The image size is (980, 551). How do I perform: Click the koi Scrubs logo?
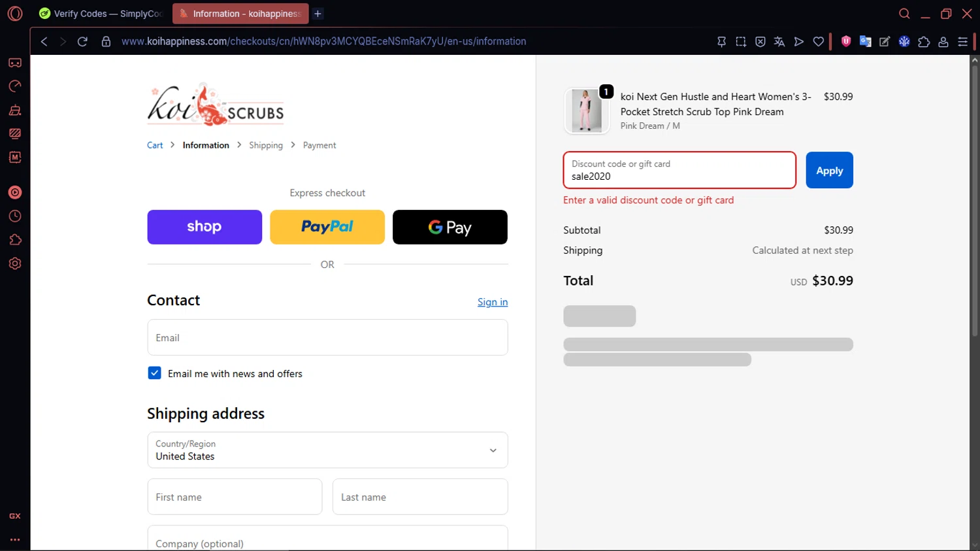coord(216,105)
